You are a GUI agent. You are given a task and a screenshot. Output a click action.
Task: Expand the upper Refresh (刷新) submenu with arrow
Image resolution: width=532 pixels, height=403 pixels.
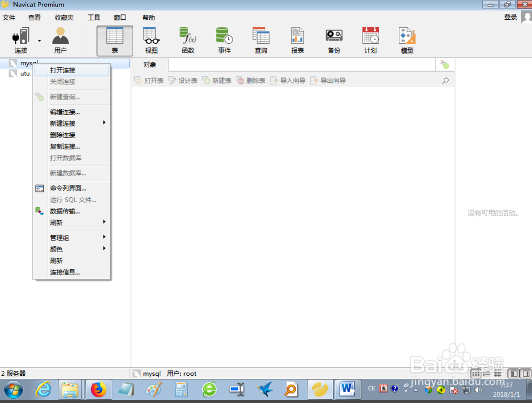click(72, 222)
